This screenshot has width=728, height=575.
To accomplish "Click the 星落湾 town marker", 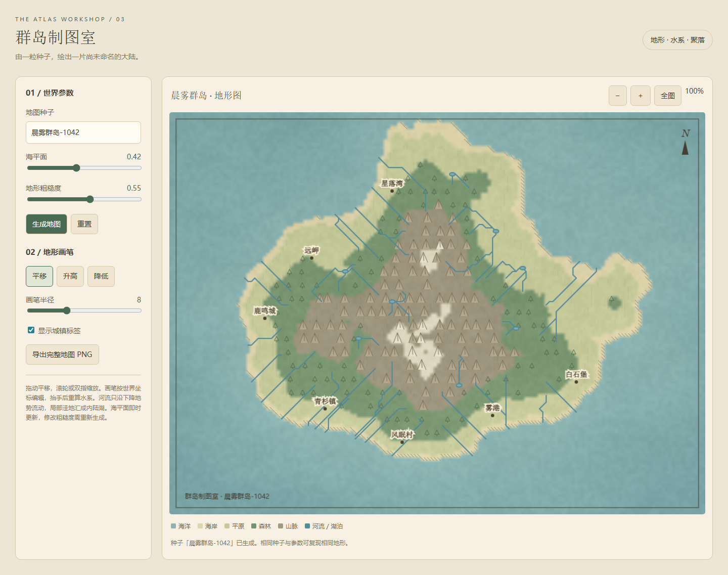I will [x=392, y=191].
